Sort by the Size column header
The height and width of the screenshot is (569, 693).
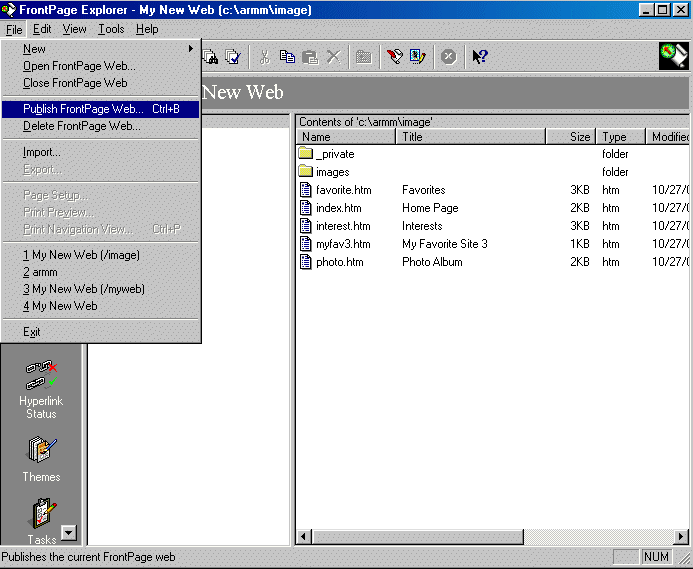[571, 137]
